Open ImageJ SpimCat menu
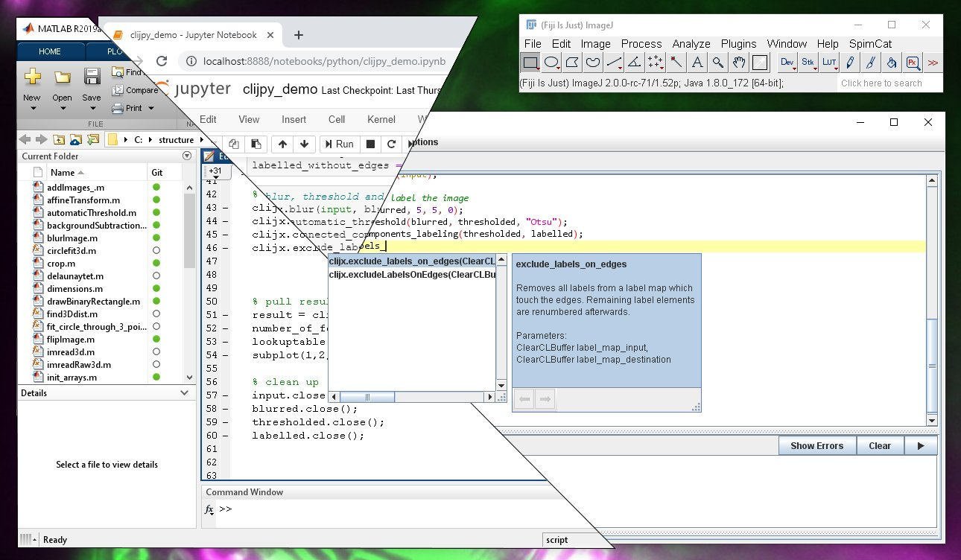 [x=870, y=44]
